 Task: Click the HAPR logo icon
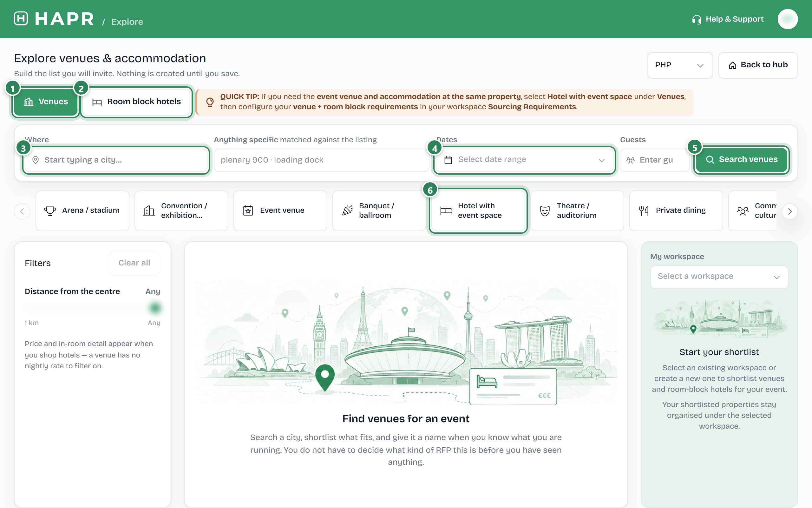click(21, 18)
